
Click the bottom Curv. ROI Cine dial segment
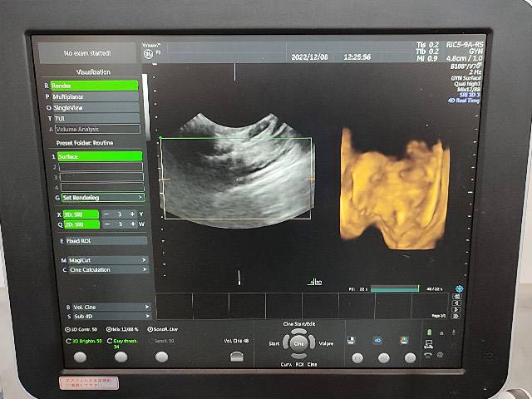click(x=298, y=356)
